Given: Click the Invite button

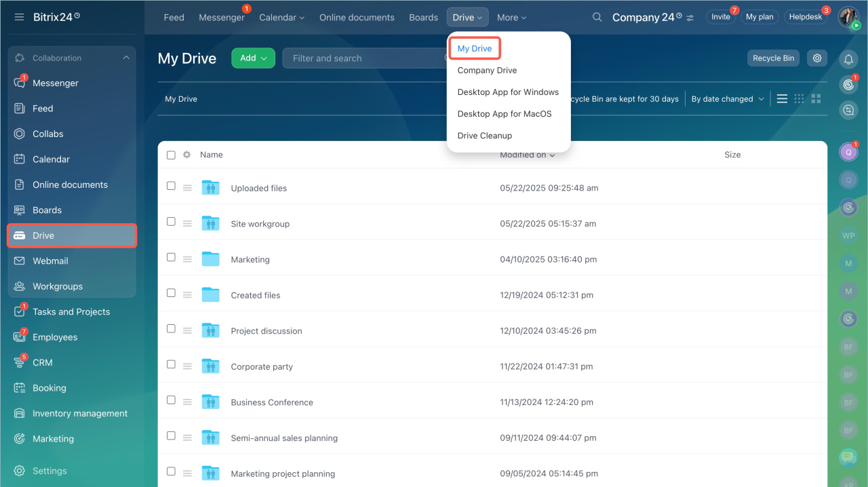Looking at the screenshot, I should (720, 17).
